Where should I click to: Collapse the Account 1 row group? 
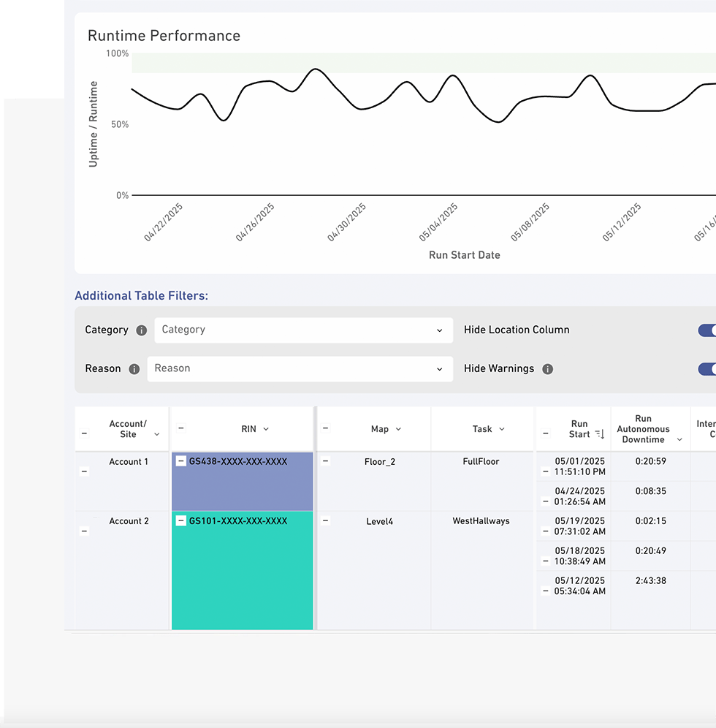pos(84,471)
